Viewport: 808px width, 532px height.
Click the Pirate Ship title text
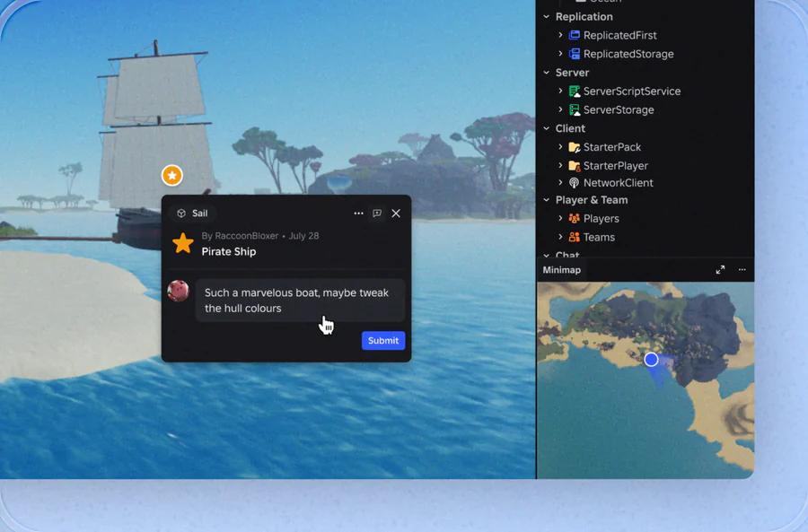tap(229, 251)
